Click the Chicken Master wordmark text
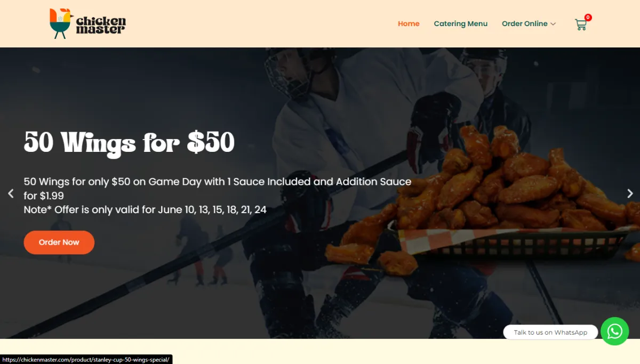The width and height of the screenshot is (640, 364). point(101,25)
